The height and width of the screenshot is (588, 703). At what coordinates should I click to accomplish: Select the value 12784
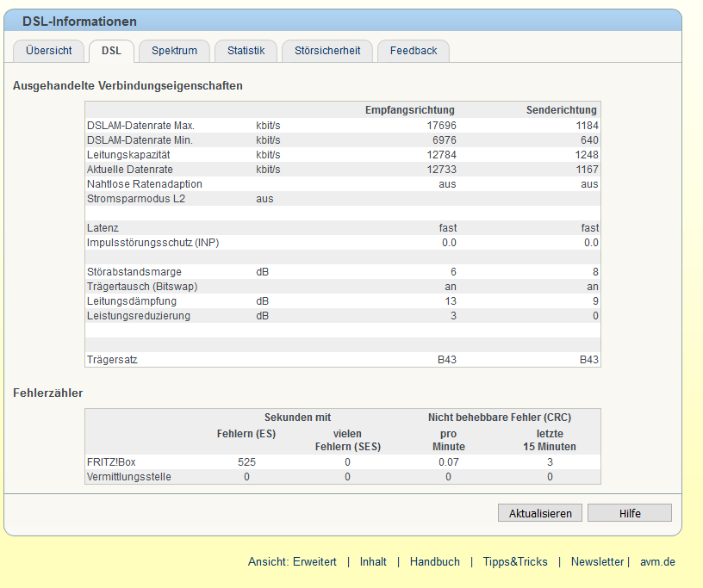[441, 155]
